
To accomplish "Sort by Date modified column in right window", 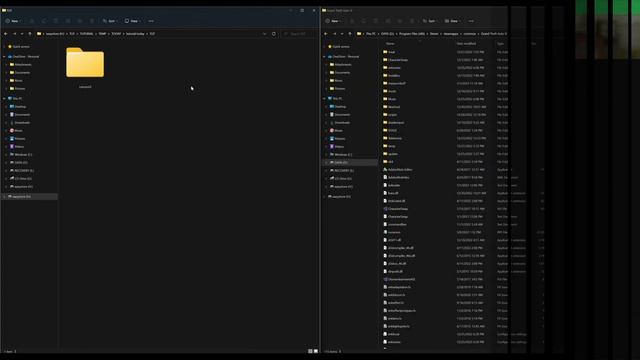I will pos(466,43).
